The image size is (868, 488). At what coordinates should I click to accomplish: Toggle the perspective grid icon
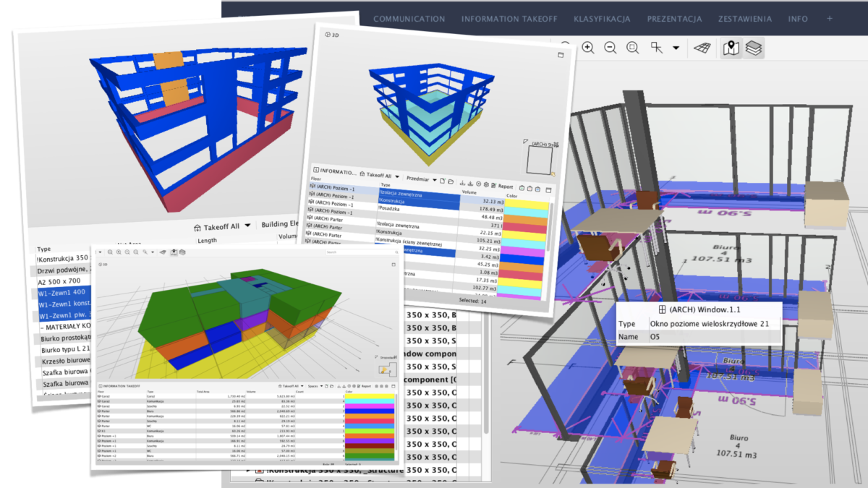click(702, 48)
